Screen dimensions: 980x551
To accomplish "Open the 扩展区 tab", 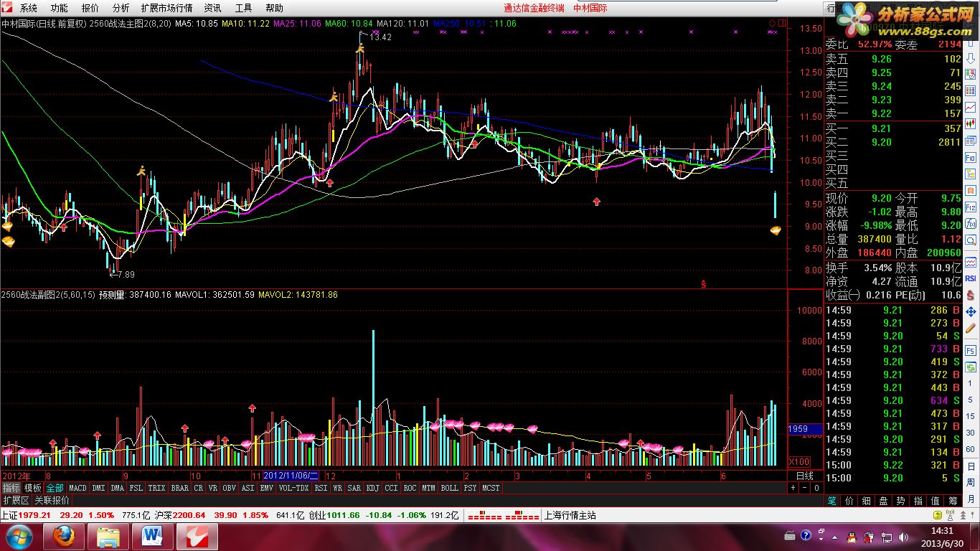I will pyautogui.click(x=16, y=500).
